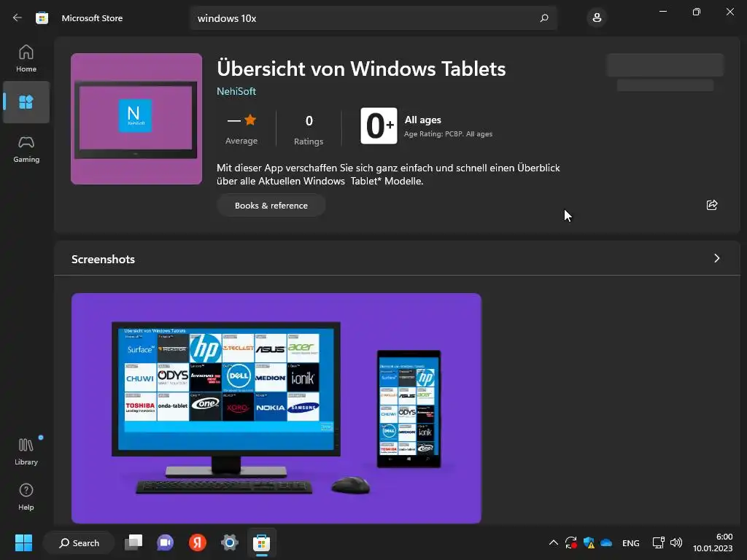
Task: Click the 0+ age rating badge
Action: [379, 126]
